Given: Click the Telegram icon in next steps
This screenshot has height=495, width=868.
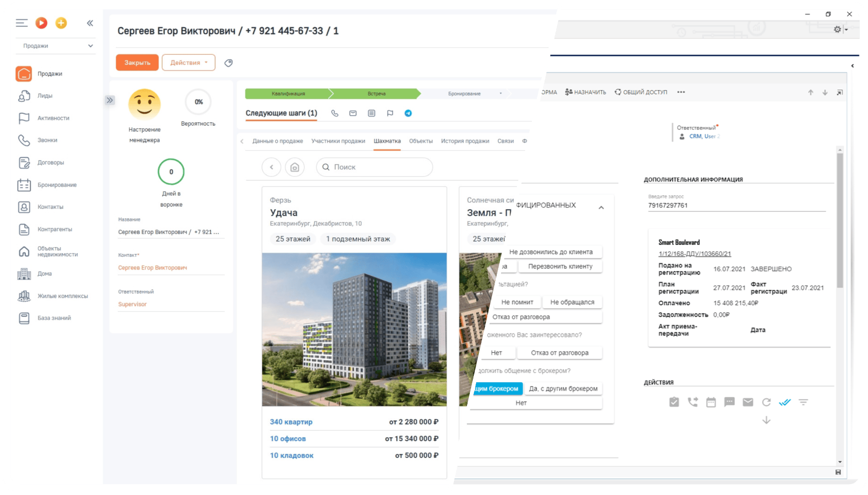Looking at the screenshot, I should pos(408,113).
